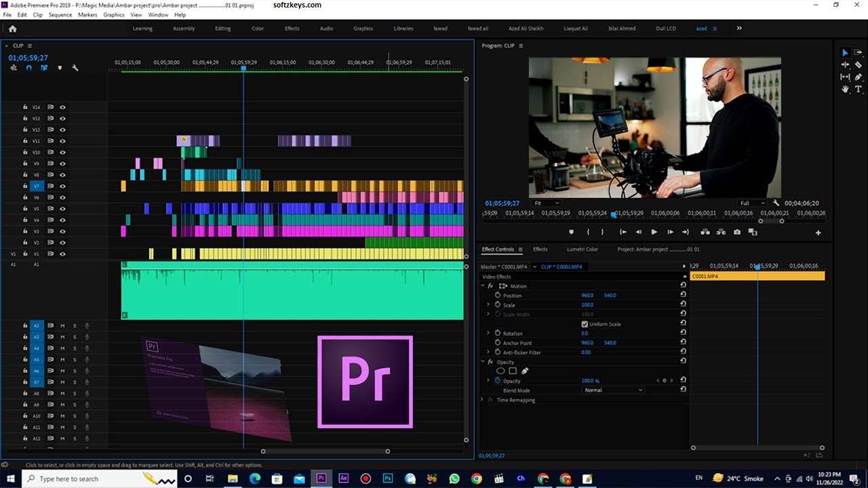Open Full playback resolution dropdown
Screen dimensions: 868x488
pyautogui.click(x=752, y=203)
